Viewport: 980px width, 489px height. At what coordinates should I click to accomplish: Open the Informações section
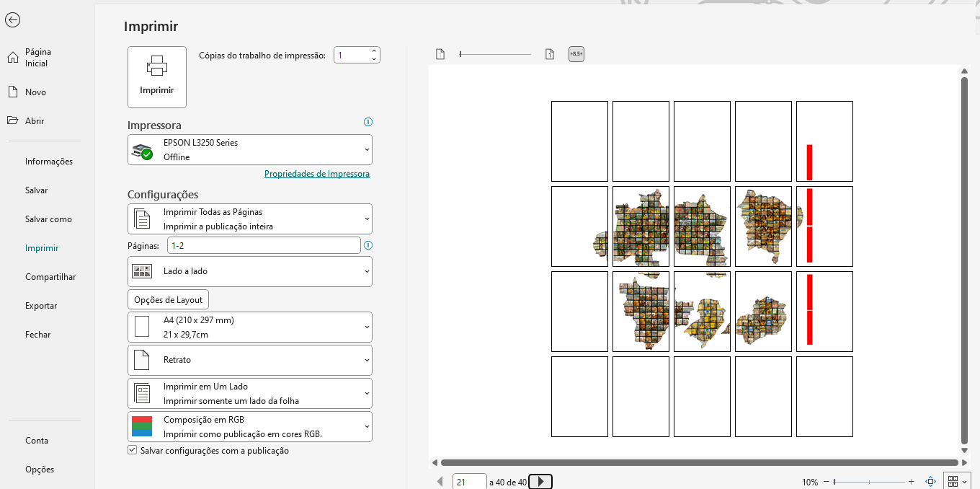coord(49,162)
